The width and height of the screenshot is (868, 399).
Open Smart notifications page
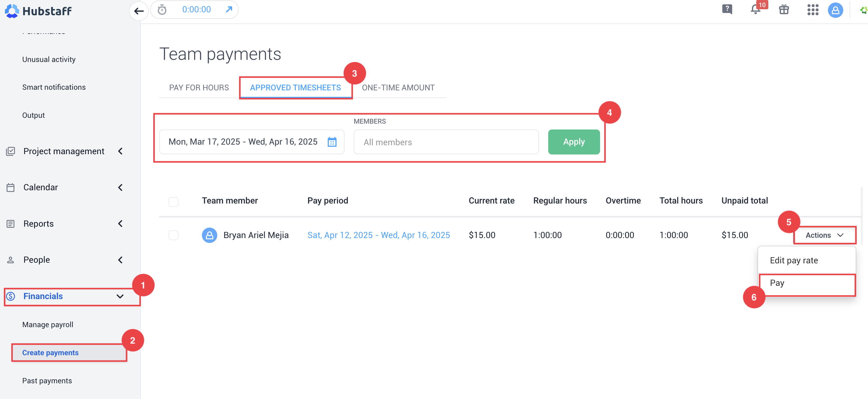point(54,87)
